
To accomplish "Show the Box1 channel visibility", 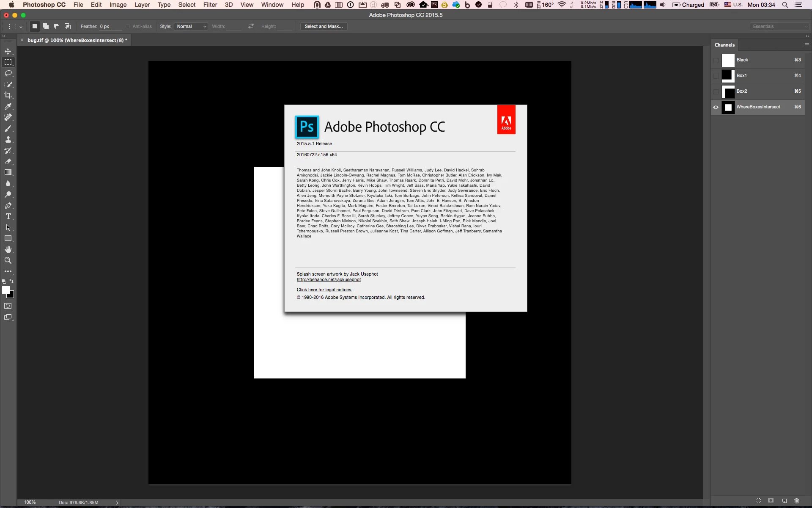I will 716,76.
